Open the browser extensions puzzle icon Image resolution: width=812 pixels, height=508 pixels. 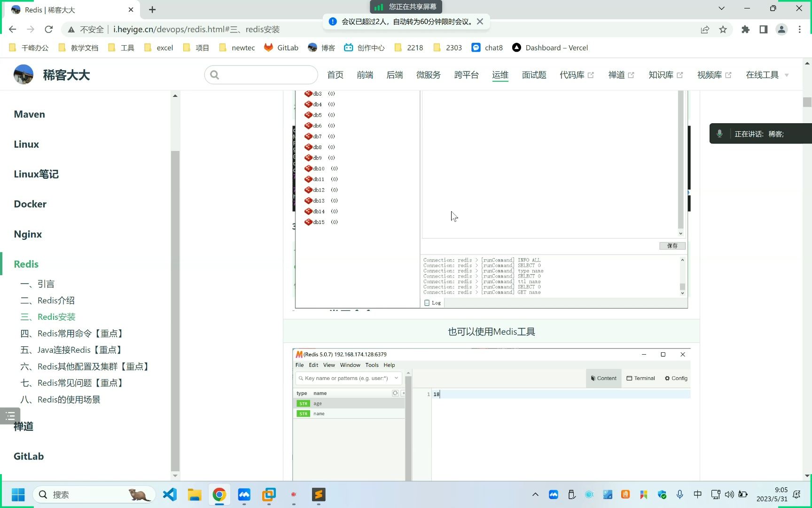pyautogui.click(x=745, y=30)
